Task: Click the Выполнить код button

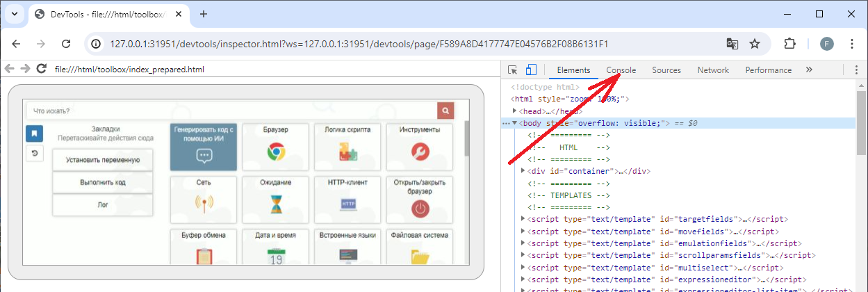Action: (103, 182)
